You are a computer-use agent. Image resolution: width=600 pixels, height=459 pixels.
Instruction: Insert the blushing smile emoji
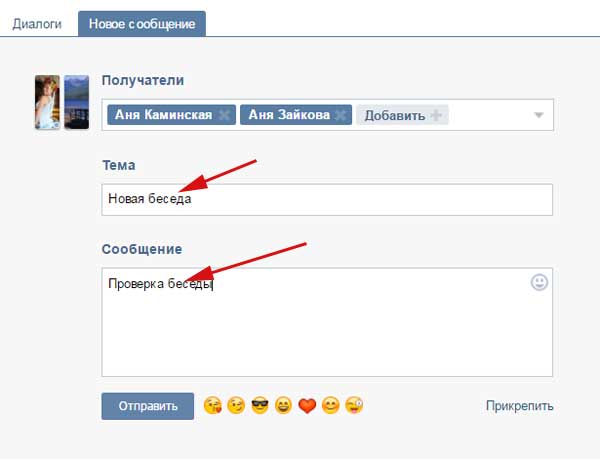pyautogui.click(x=331, y=406)
